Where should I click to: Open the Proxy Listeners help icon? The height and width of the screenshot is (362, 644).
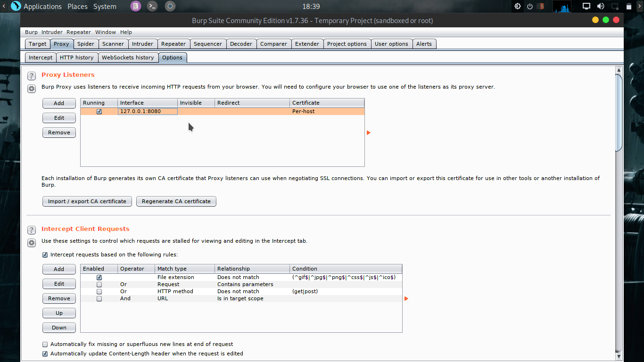click(x=31, y=76)
